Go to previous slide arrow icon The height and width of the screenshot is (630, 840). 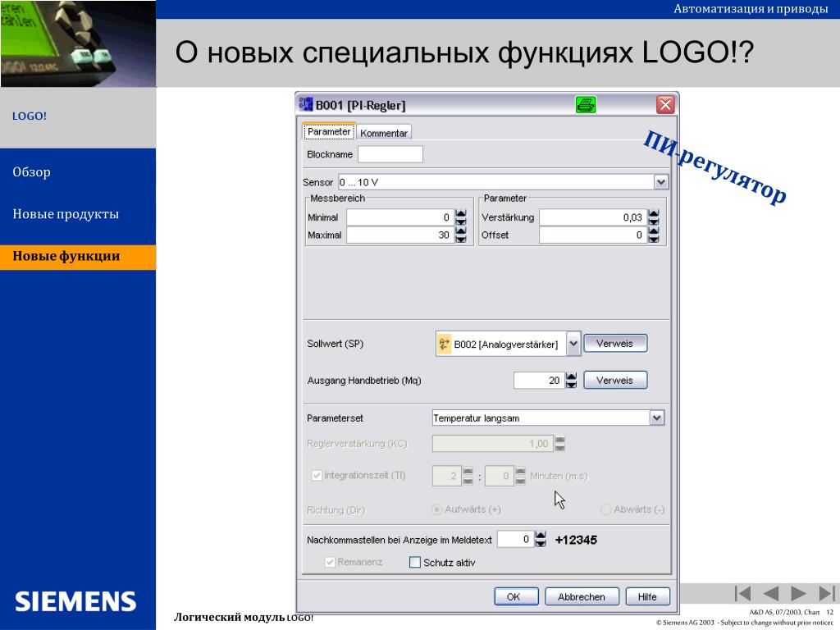tap(770, 593)
